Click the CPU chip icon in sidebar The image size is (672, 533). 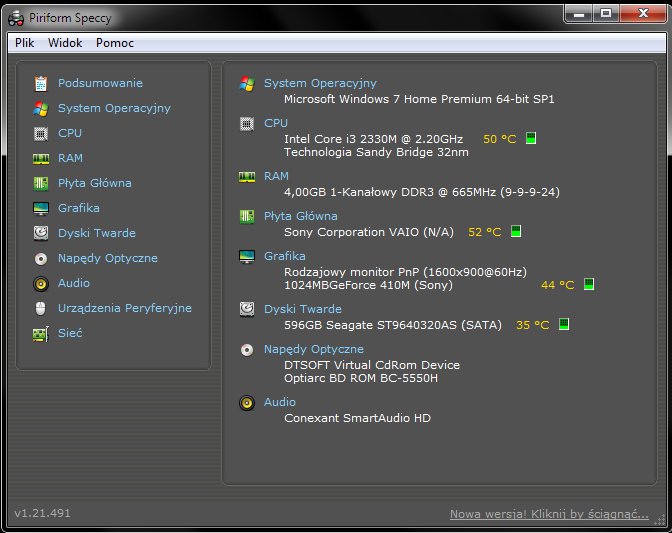pyautogui.click(x=41, y=134)
